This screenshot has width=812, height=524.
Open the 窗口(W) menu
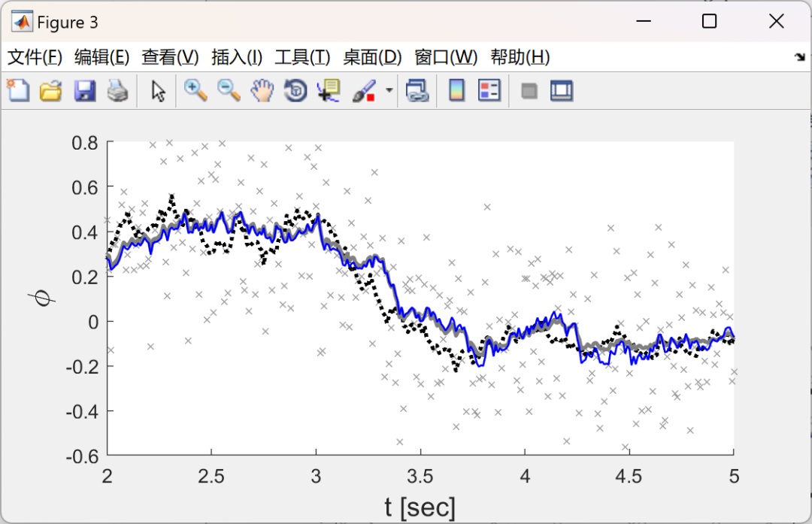coord(446,57)
